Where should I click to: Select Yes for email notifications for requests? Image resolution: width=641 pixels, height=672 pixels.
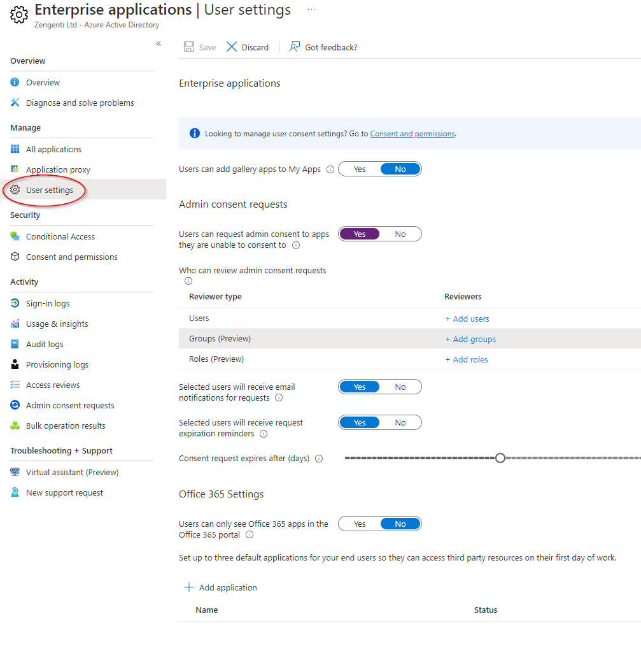[x=360, y=387]
